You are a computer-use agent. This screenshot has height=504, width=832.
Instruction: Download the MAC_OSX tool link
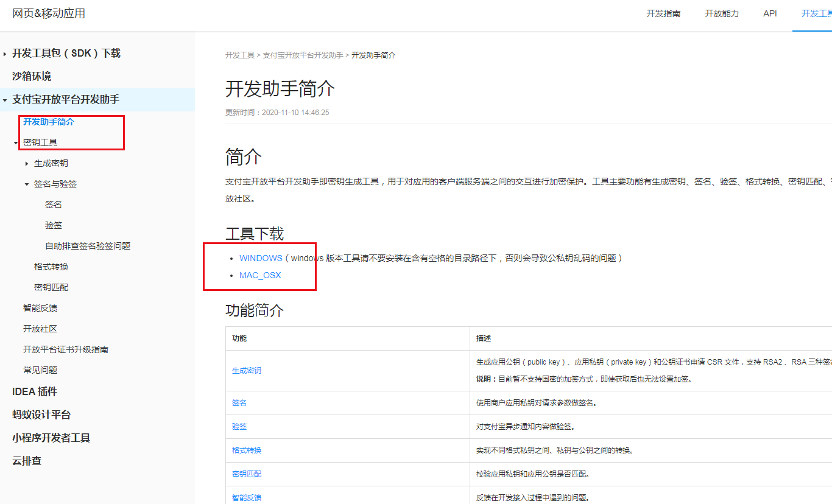click(x=260, y=275)
